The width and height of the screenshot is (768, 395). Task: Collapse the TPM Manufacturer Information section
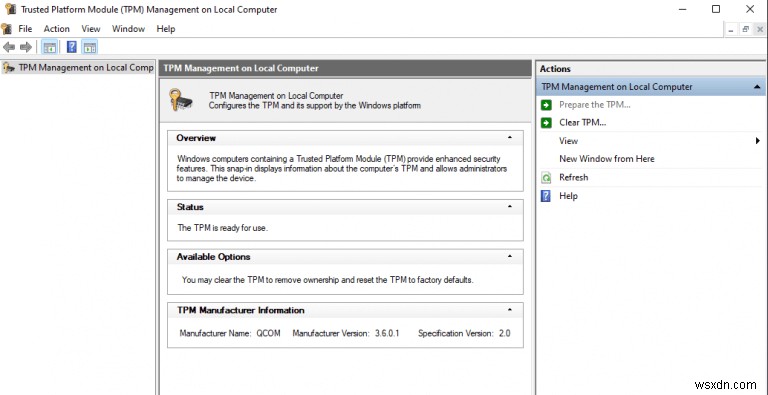pyautogui.click(x=509, y=310)
